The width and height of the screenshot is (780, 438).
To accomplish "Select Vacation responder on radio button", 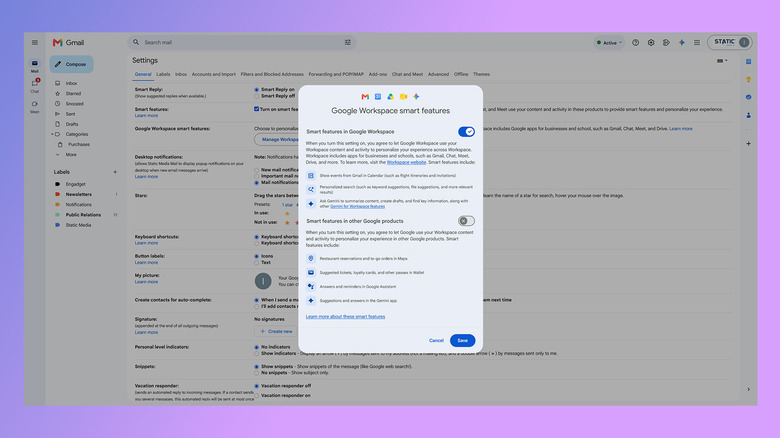I will tap(257, 396).
